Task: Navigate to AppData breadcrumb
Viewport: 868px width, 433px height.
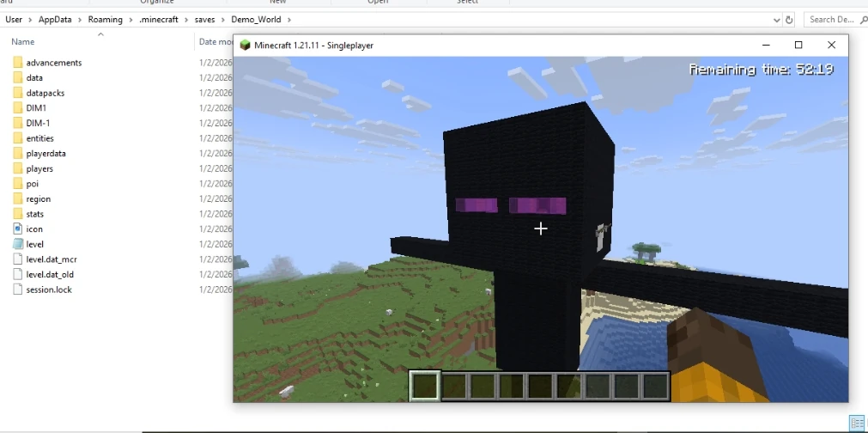Action: [55, 20]
